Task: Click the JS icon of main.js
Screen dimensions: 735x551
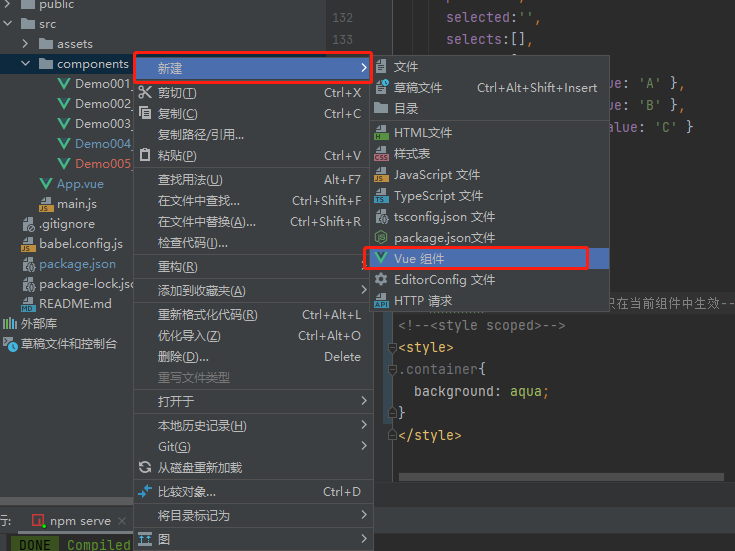Action: 45,204
